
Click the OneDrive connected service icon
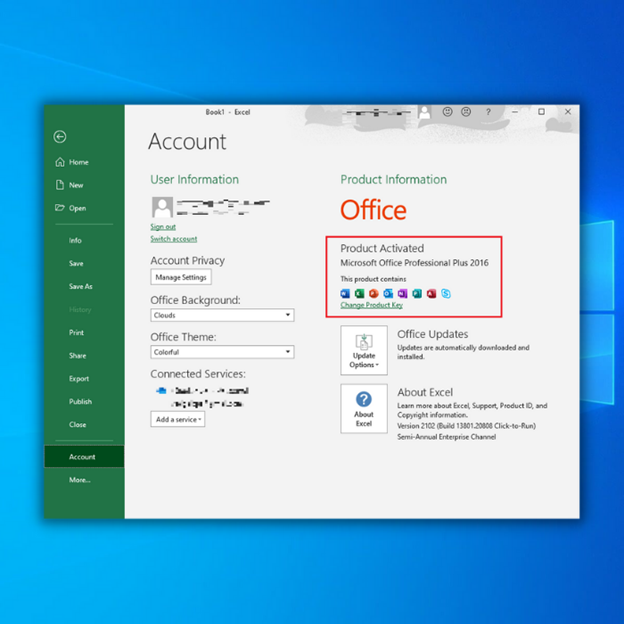pyautogui.click(x=161, y=391)
